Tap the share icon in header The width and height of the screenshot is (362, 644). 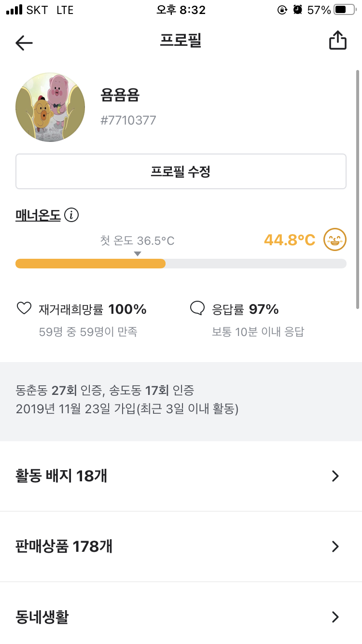(337, 41)
